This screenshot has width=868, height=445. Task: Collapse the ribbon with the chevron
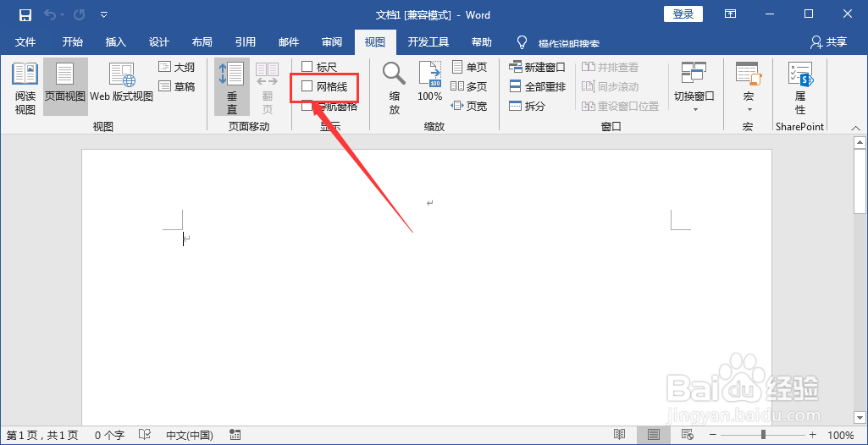[x=855, y=127]
